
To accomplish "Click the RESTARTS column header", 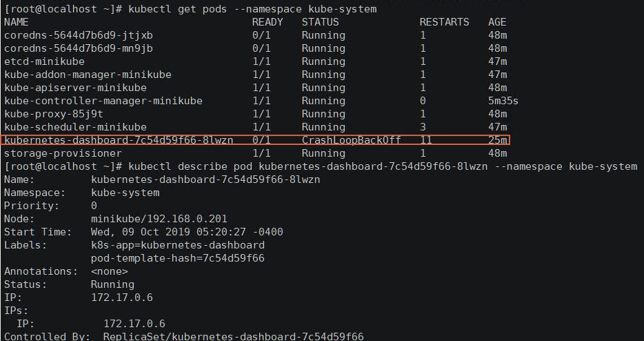I will (x=445, y=22).
